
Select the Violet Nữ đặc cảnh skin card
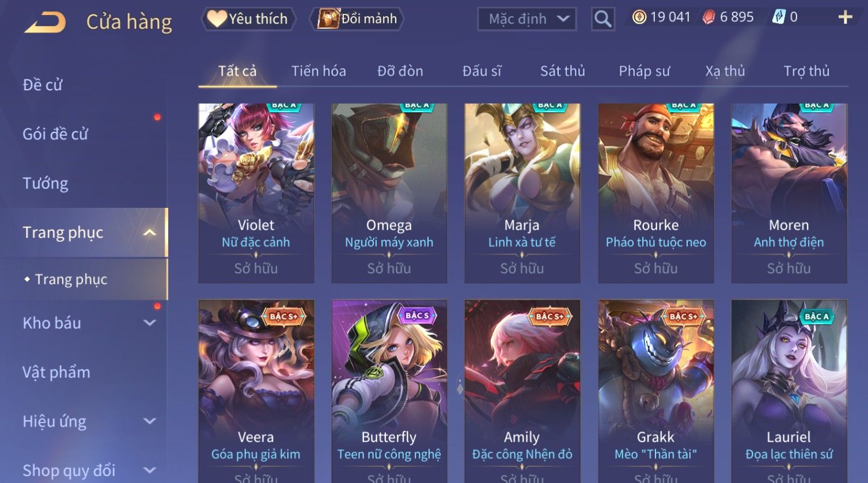click(256, 193)
